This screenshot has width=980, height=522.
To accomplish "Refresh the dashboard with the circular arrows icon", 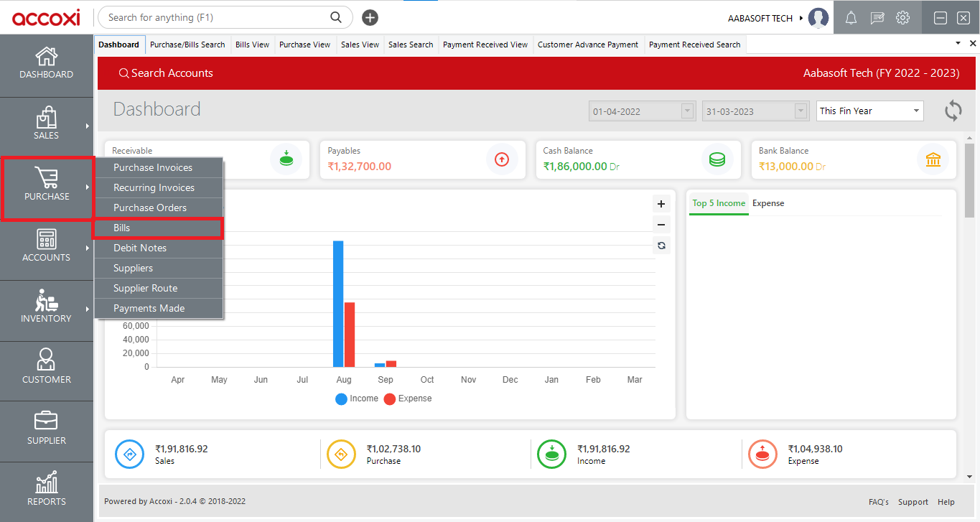I will coord(953,111).
